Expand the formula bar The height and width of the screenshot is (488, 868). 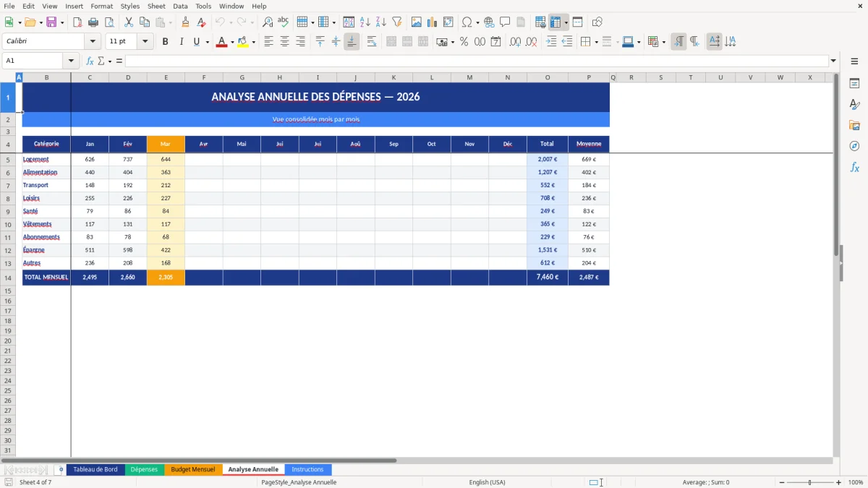833,61
